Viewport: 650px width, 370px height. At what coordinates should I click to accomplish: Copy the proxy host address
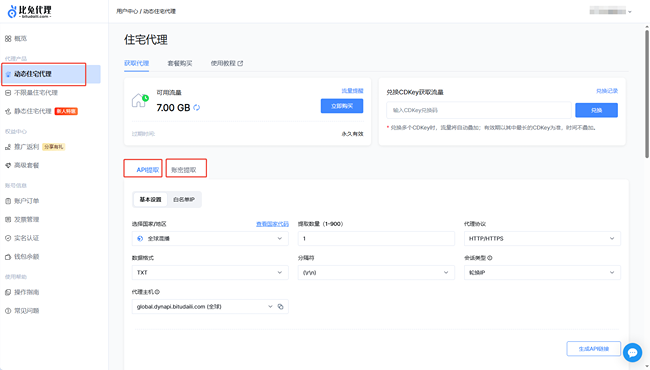coord(281,307)
